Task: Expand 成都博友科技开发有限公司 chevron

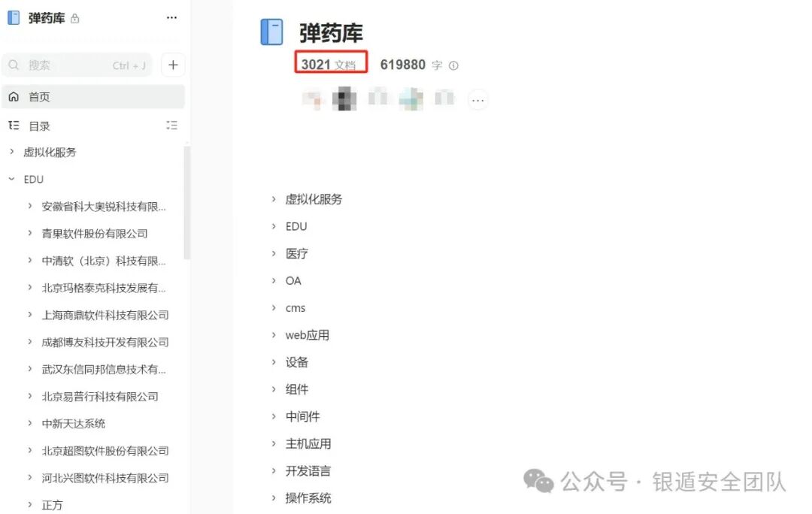Action: pyautogui.click(x=30, y=342)
